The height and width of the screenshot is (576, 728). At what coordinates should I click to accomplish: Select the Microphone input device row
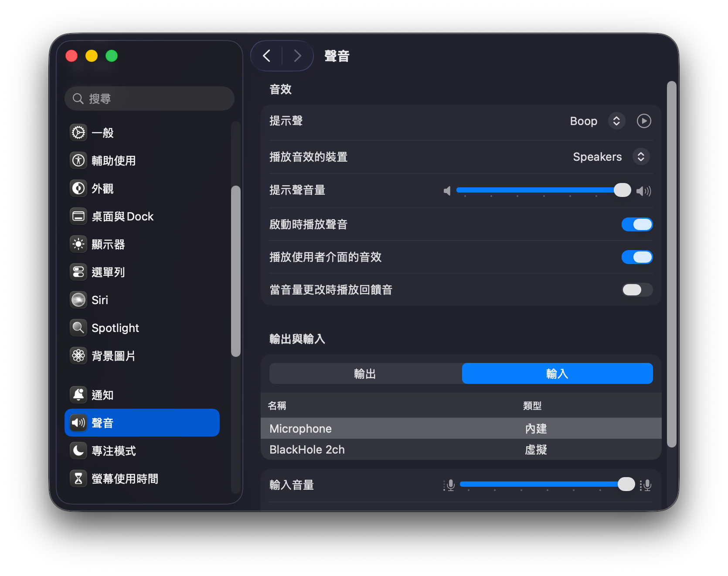pyautogui.click(x=461, y=428)
